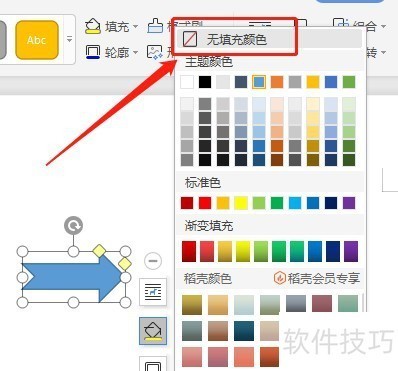Image resolution: width=398 pixels, height=371 pixels.
Task: Click the floating outline button below fill
Action: coord(153,364)
